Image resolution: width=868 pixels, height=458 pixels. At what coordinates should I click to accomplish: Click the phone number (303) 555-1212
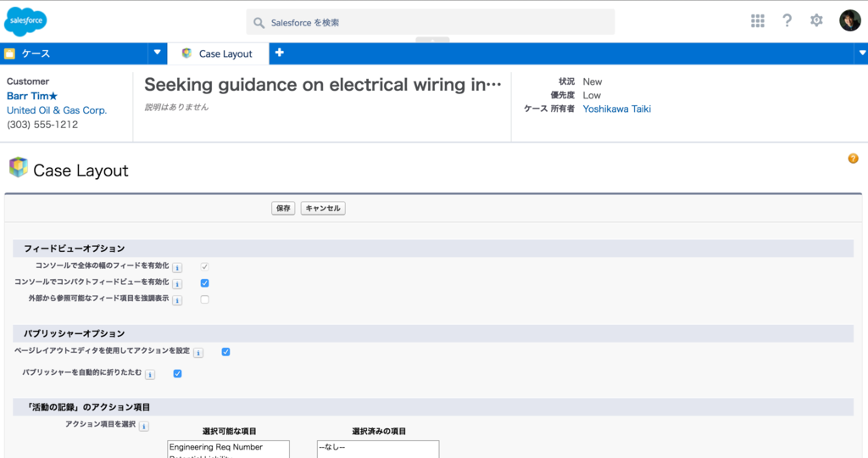(x=42, y=125)
